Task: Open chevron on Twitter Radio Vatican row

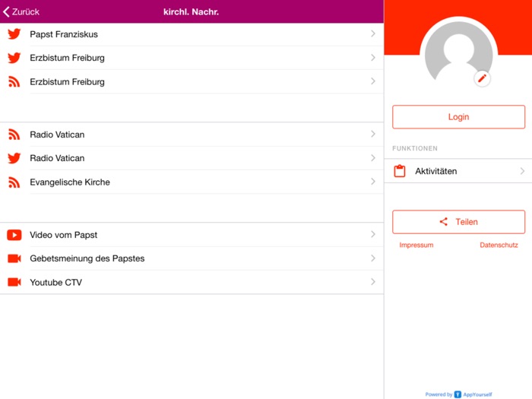Action: (373, 158)
